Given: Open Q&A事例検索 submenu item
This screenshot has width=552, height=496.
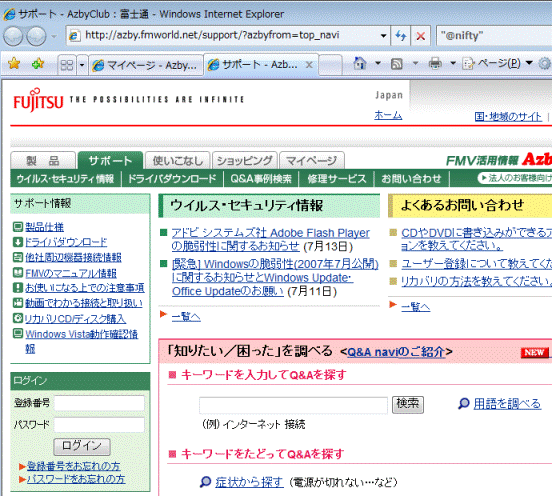Looking at the screenshot, I should pyautogui.click(x=261, y=179).
